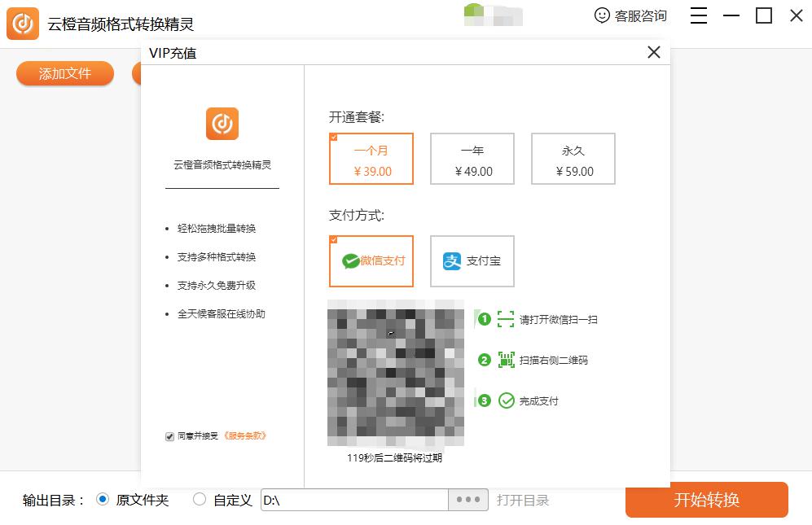Choose 支付宝 payment method
The image size is (812, 525).
tap(472, 261)
